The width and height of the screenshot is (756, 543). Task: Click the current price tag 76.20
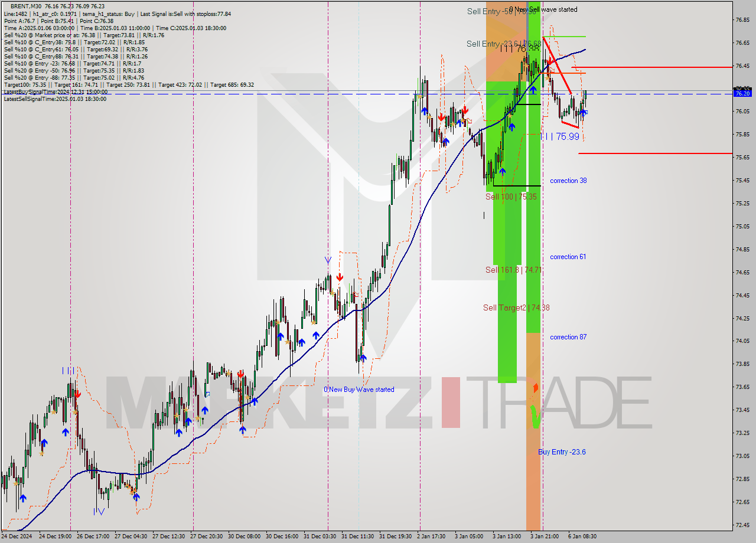[742, 93]
